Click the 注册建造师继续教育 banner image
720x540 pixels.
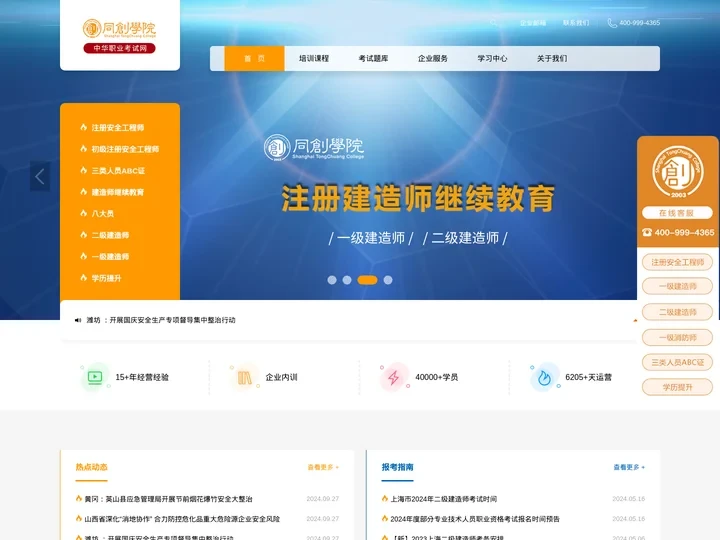417,198
